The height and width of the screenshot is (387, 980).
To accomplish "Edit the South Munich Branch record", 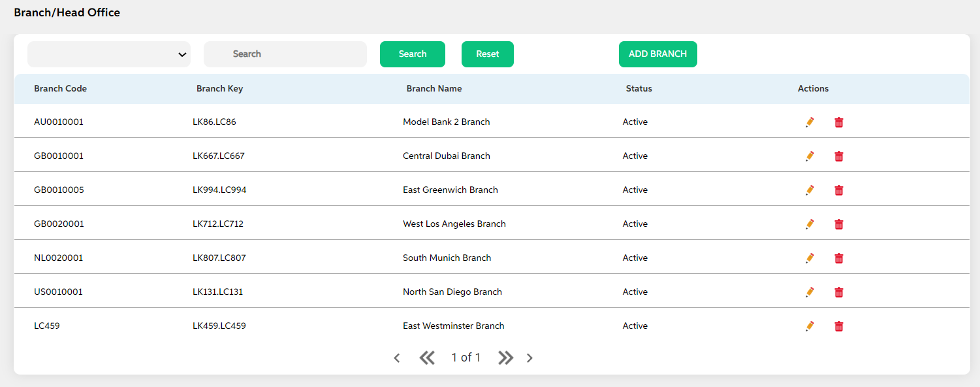I will point(810,258).
